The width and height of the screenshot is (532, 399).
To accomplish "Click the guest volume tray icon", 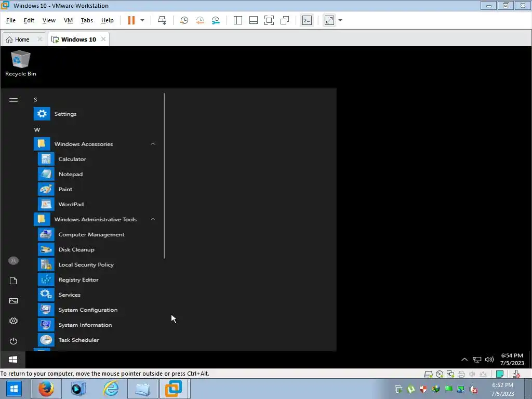I will [489, 360].
